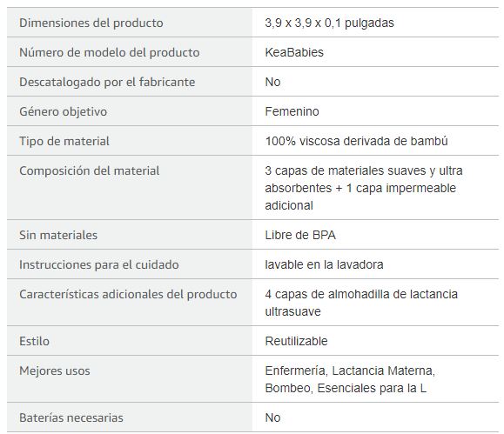Click the '3 capas de materiales suaves' description
This screenshot has height=434, width=504.
(x=364, y=188)
